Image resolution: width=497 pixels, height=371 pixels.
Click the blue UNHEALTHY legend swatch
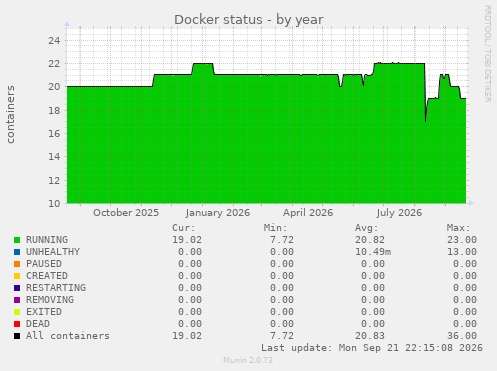point(17,252)
